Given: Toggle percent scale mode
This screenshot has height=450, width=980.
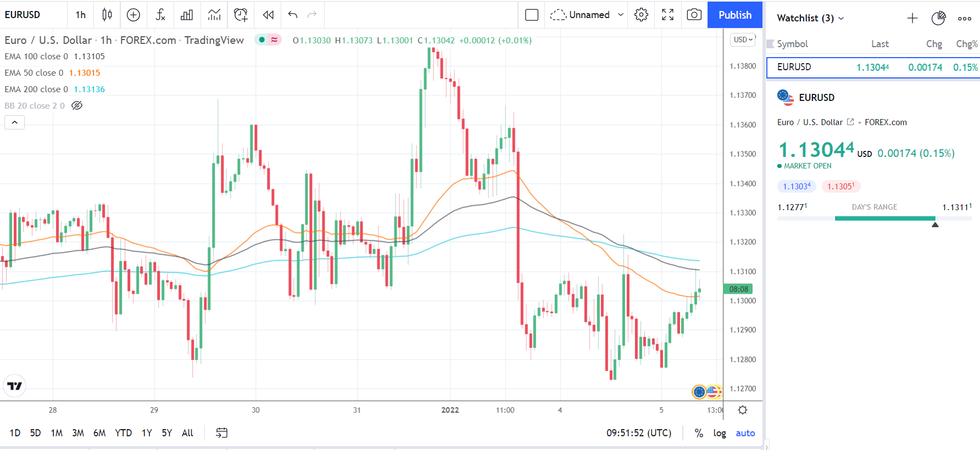Looking at the screenshot, I should 699,433.
